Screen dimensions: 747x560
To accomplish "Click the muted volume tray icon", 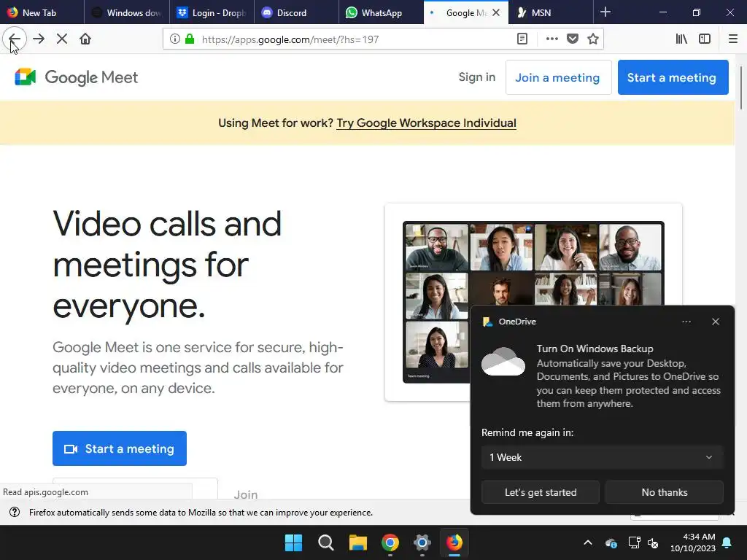I will coord(653,542).
